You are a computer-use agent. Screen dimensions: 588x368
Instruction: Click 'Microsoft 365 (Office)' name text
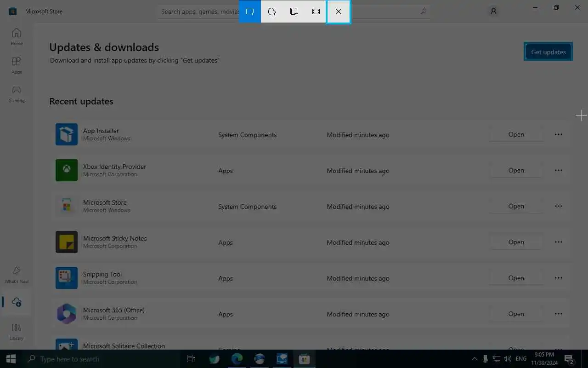pyautogui.click(x=114, y=310)
